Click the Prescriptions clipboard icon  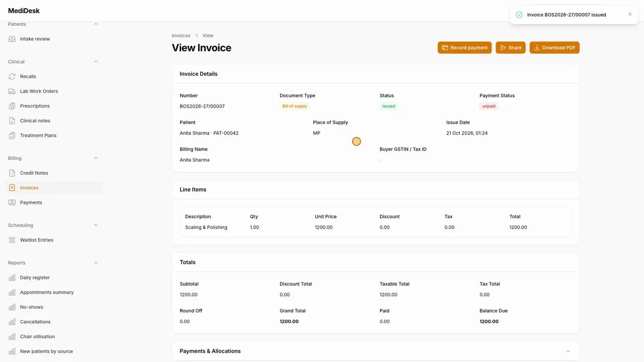click(12, 106)
